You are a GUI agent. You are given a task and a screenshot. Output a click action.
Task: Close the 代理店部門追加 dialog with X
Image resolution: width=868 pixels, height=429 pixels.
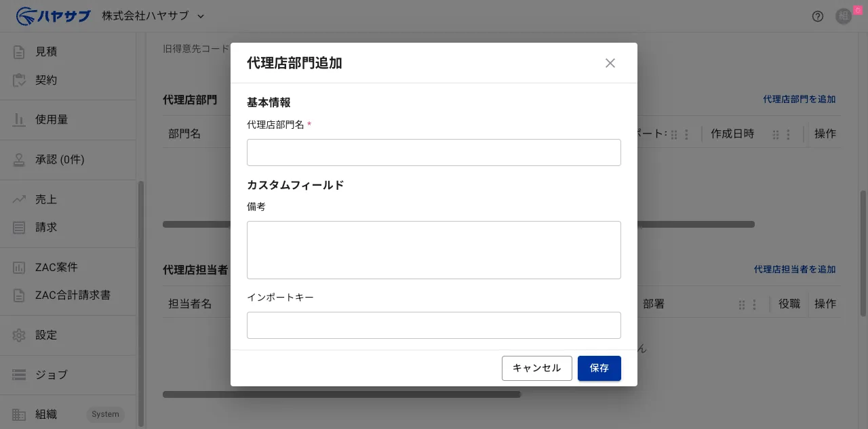[x=610, y=63]
